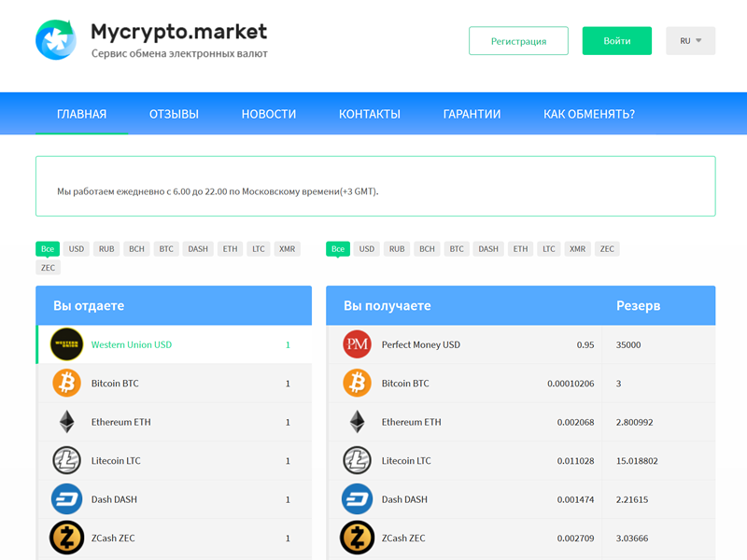Click the Войти login button

[617, 41]
